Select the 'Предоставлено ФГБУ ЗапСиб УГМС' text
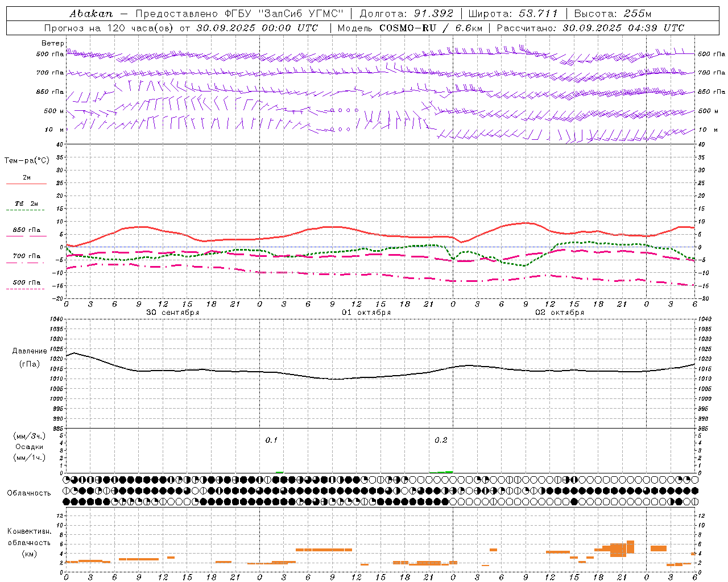728x582 pixels. [x=240, y=14]
